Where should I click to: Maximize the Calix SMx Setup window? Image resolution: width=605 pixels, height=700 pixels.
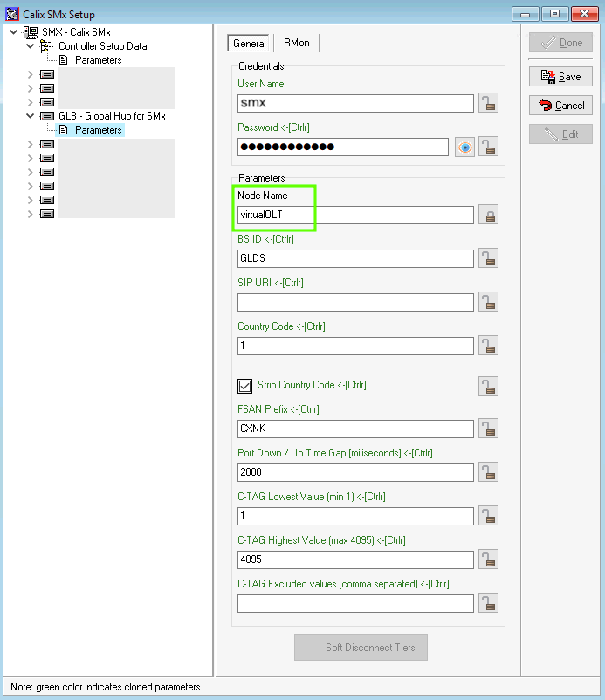(554, 14)
